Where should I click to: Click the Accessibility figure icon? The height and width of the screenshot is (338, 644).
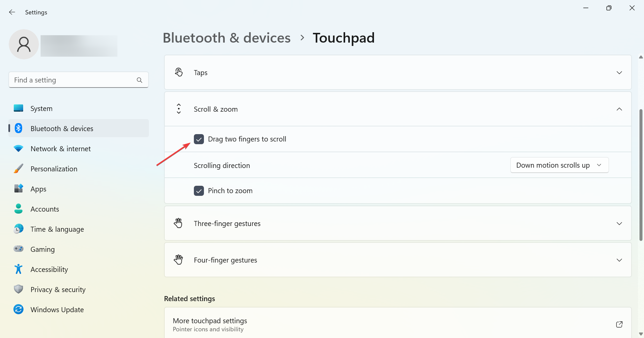tap(18, 269)
